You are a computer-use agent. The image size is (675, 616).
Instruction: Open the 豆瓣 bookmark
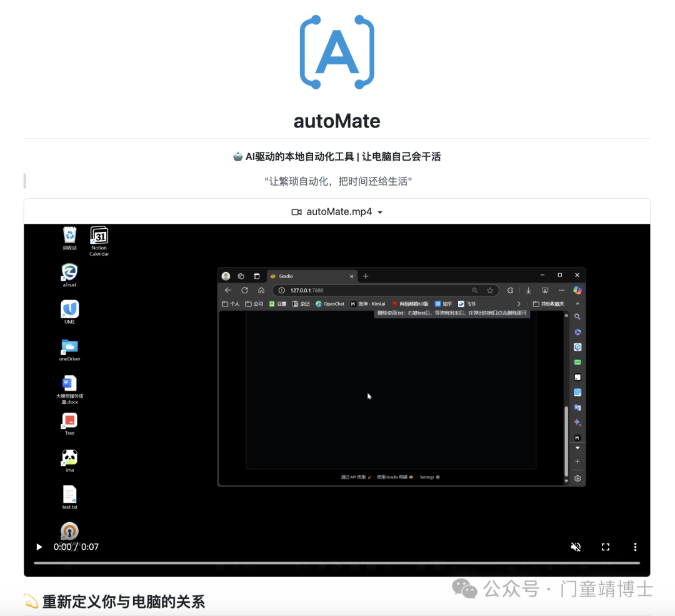pyautogui.click(x=277, y=304)
